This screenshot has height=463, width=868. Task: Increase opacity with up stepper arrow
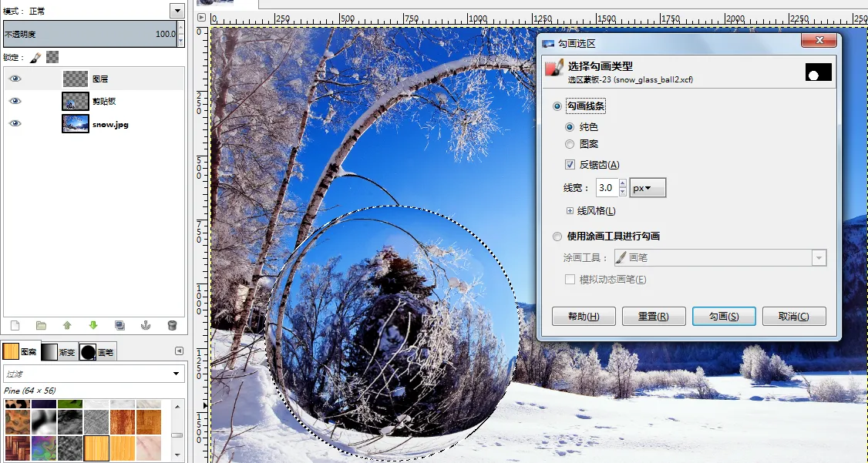[x=181, y=28]
